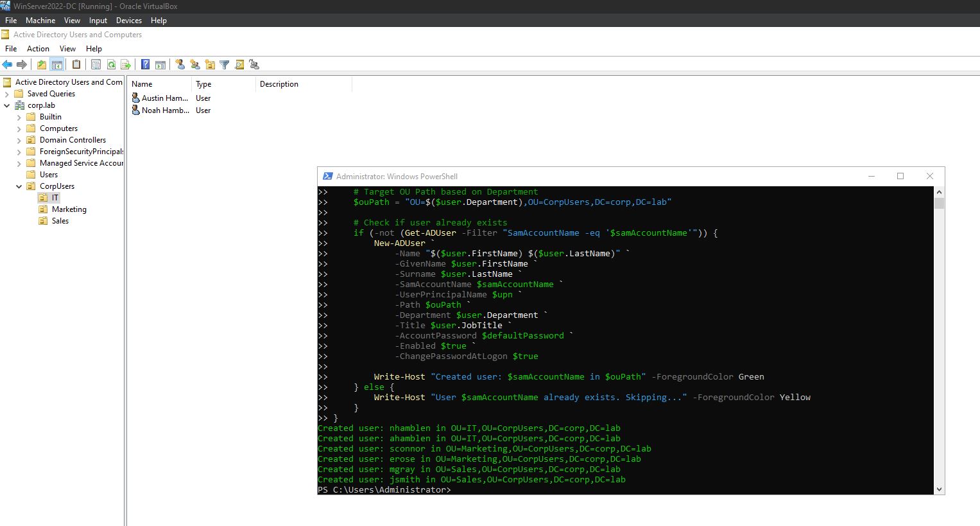
Task: Open the ADUC View menu
Action: coord(67,49)
